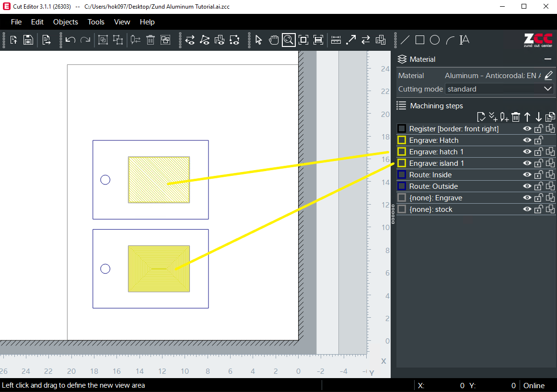This screenshot has height=392, width=557.
Task: Unlock the Route: Inside machining step
Action: tap(538, 174)
